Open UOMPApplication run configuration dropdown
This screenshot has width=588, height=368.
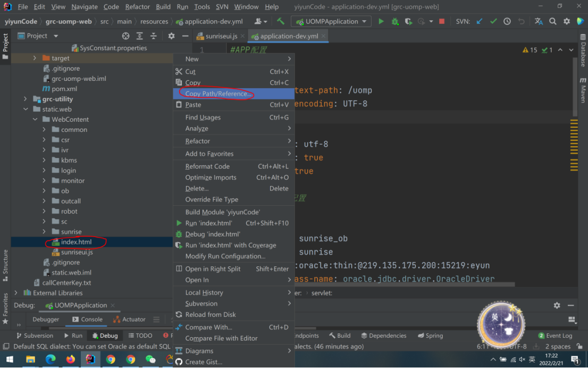click(331, 21)
